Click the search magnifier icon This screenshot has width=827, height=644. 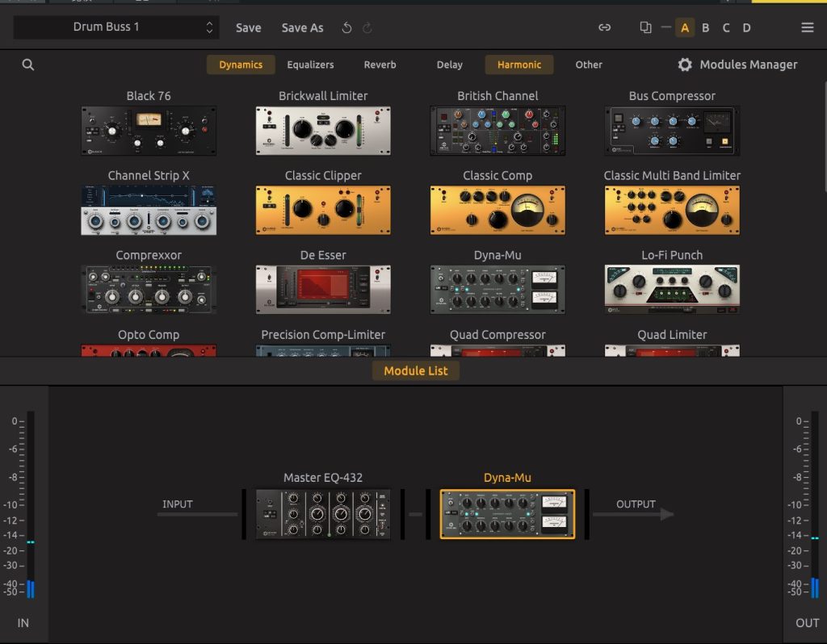[x=28, y=65]
